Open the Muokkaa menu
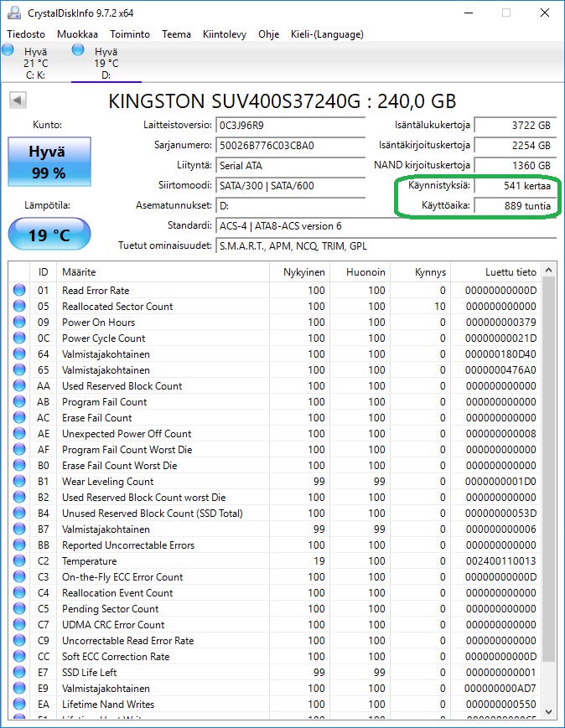 77,34
